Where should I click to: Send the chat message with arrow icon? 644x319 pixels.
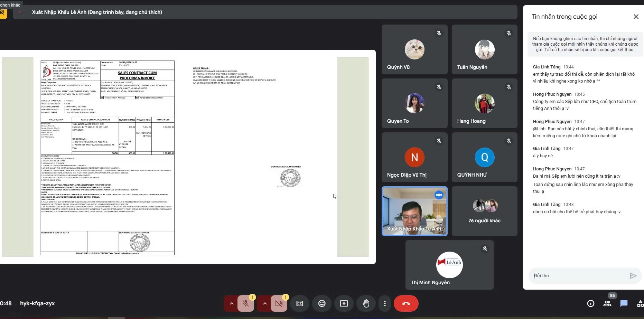[x=633, y=275]
